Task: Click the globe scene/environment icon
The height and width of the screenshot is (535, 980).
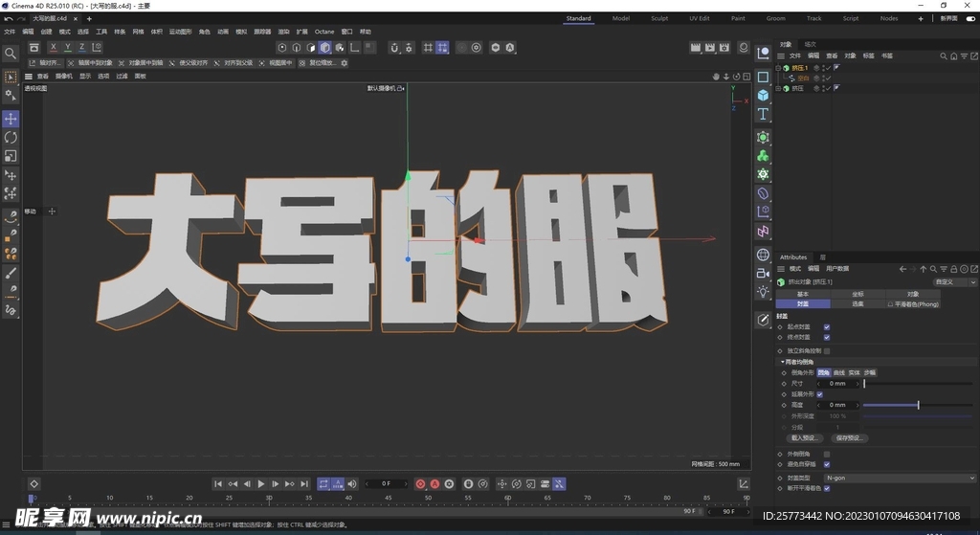Action: point(763,255)
